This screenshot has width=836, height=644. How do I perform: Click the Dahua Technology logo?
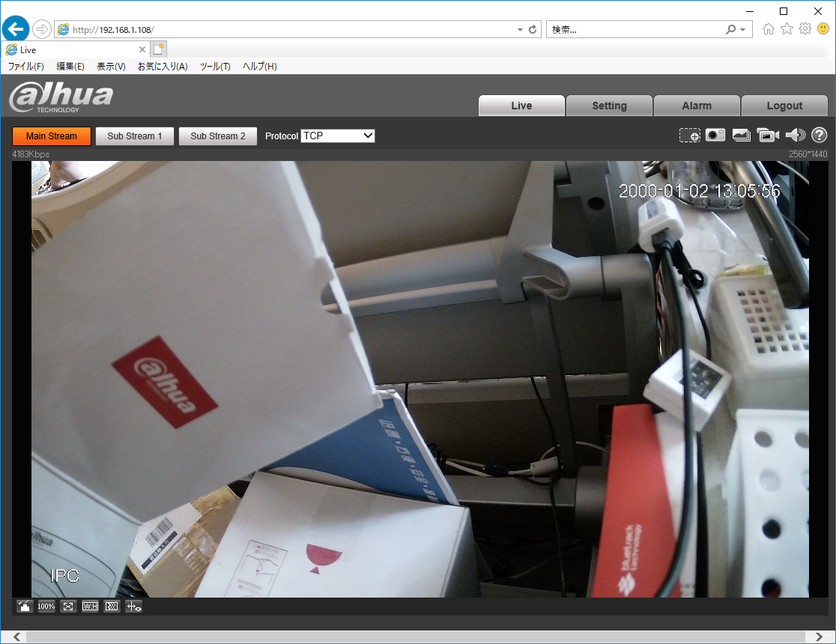coord(61,97)
